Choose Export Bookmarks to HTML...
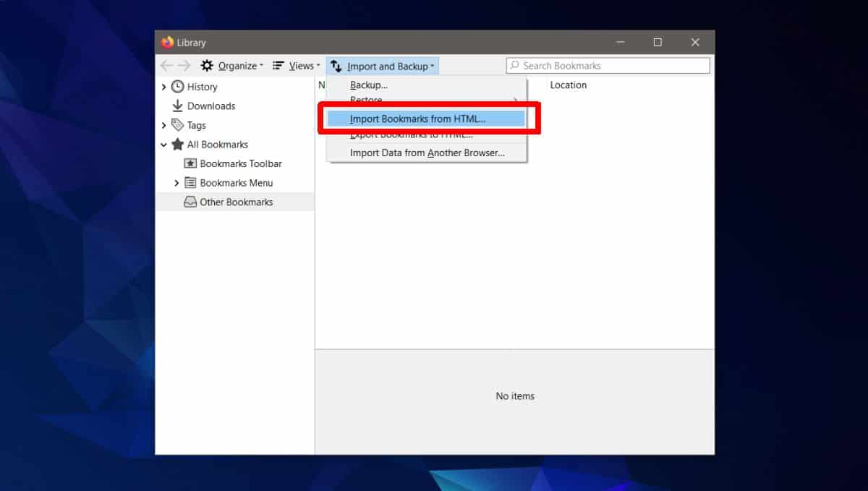868x491 pixels. click(426, 135)
